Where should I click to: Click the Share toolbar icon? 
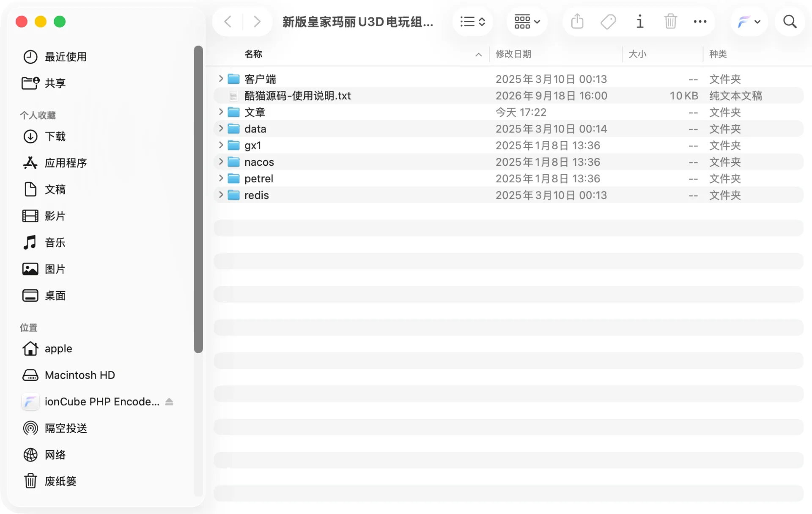click(x=577, y=22)
